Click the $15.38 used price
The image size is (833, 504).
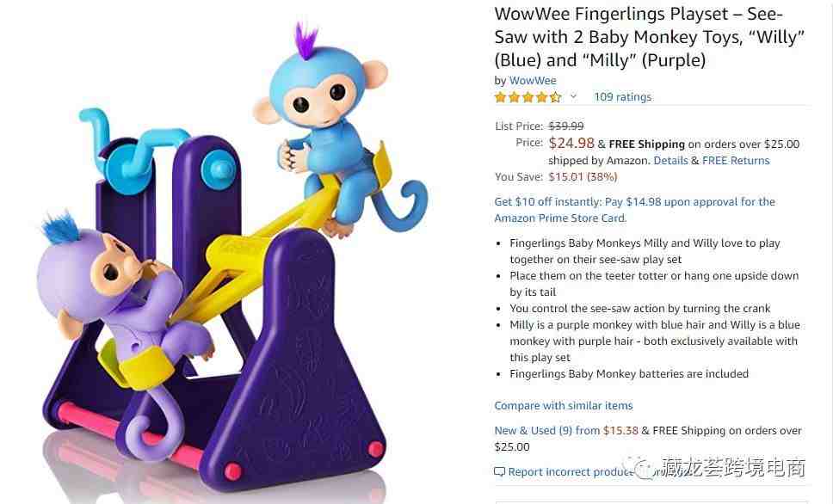(x=620, y=431)
